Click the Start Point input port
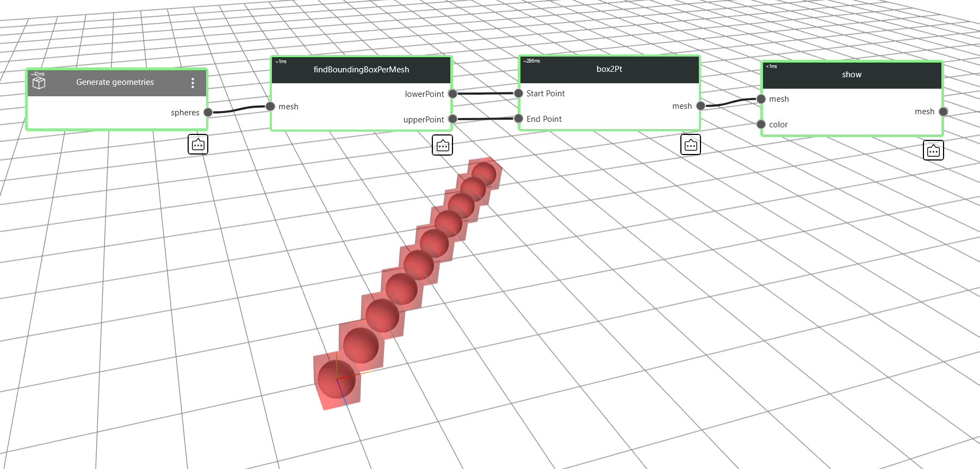Image resolution: width=980 pixels, height=469 pixels. [x=519, y=94]
